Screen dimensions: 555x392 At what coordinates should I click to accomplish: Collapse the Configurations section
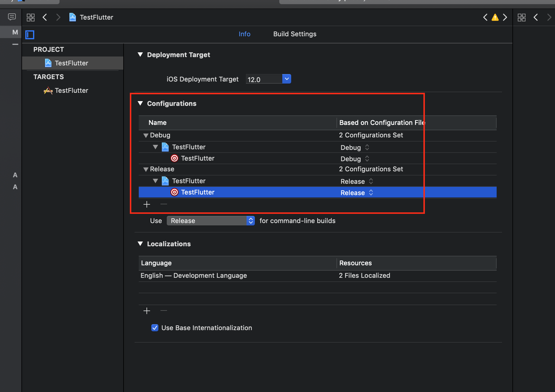pos(140,103)
